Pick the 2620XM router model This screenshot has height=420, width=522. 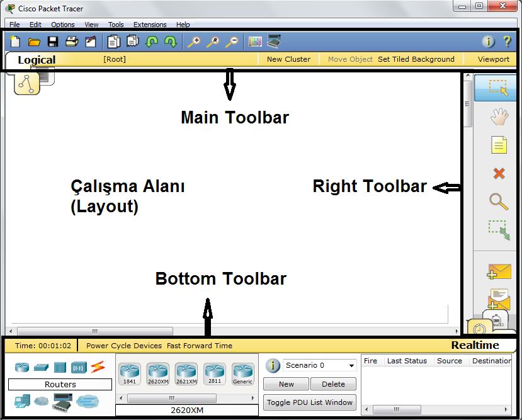point(158,374)
